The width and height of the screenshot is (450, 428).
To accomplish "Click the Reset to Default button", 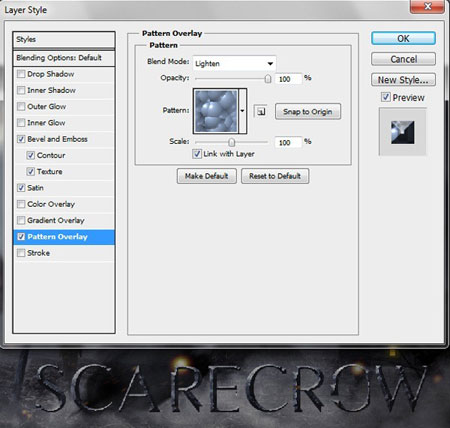I will (275, 176).
